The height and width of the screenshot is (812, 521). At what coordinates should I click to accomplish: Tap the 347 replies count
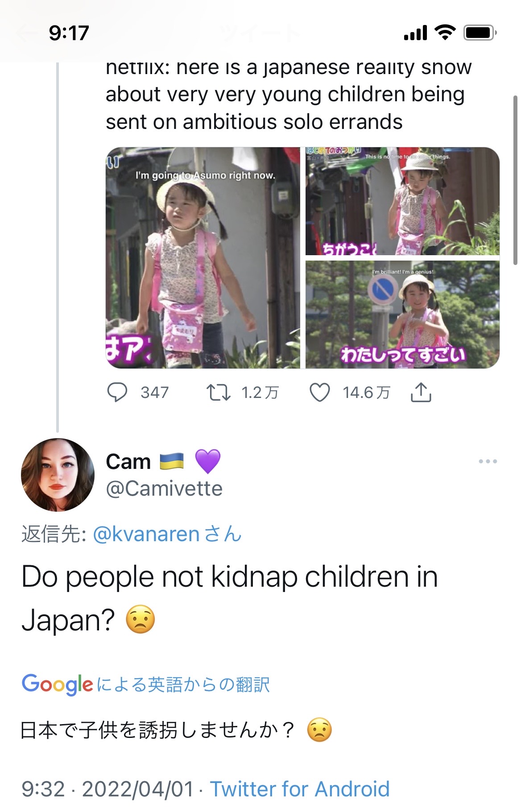point(155,393)
